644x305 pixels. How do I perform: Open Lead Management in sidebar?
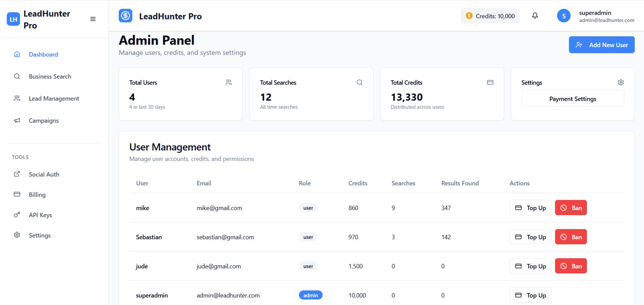(x=54, y=99)
